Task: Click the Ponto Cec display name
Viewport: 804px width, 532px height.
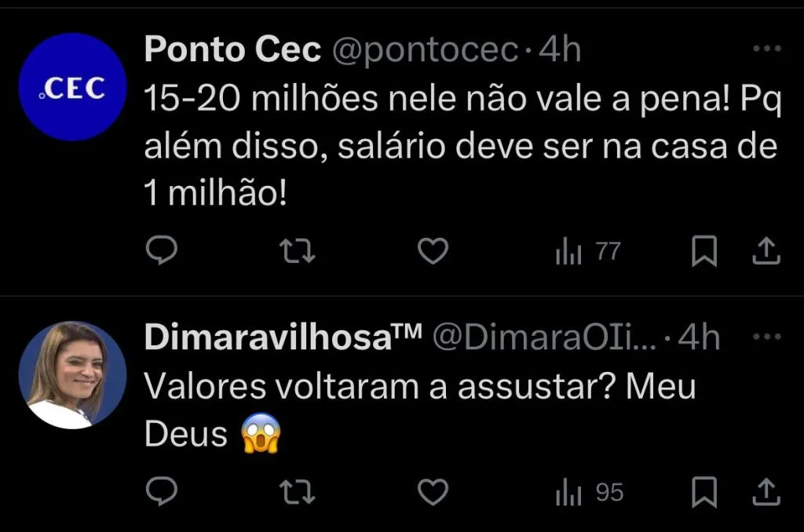Action: coord(232,51)
